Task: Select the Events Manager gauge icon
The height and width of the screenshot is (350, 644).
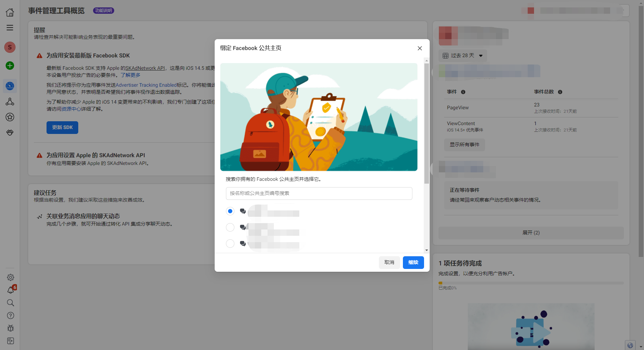Action: coord(10,86)
